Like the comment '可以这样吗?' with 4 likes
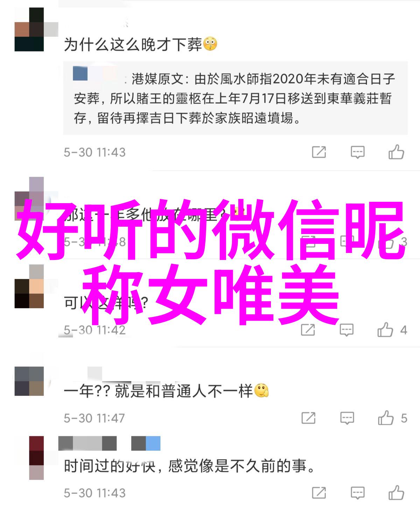420x509 pixels. tap(385, 330)
